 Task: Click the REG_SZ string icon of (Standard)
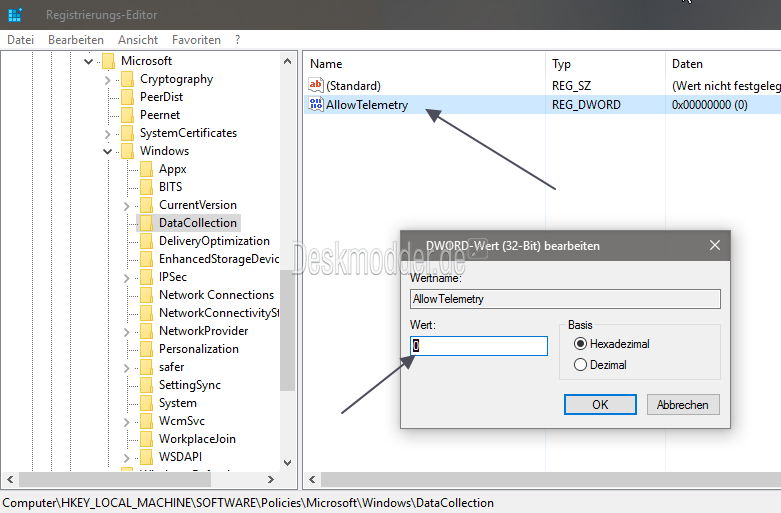pyautogui.click(x=316, y=85)
